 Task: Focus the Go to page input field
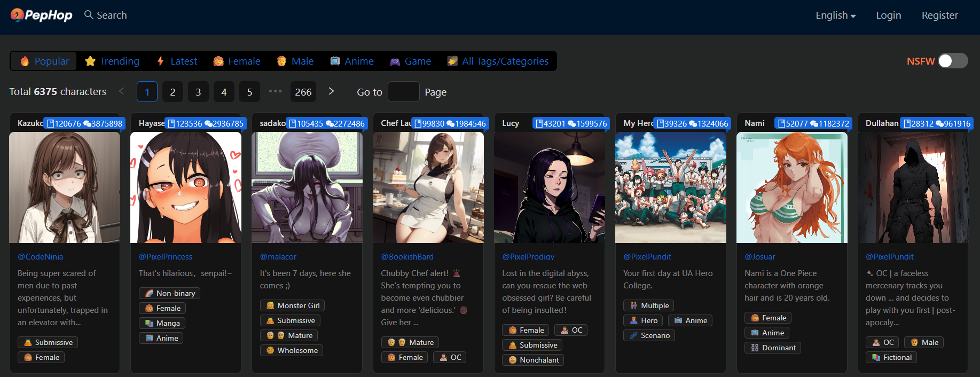point(403,92)
